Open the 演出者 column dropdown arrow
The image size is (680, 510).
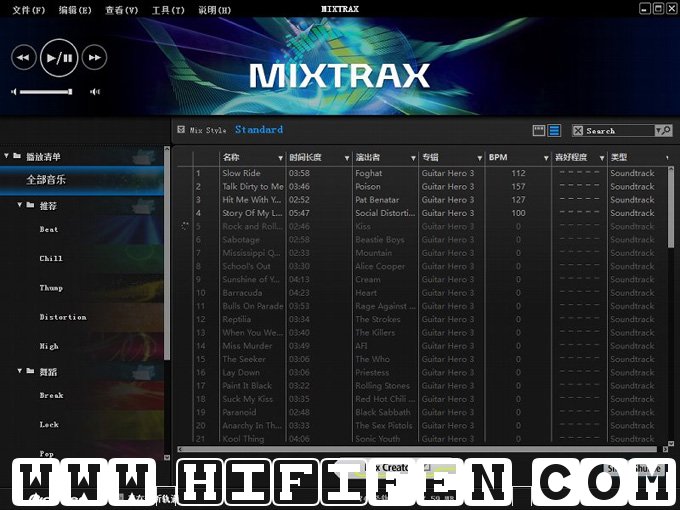(413, 158)
